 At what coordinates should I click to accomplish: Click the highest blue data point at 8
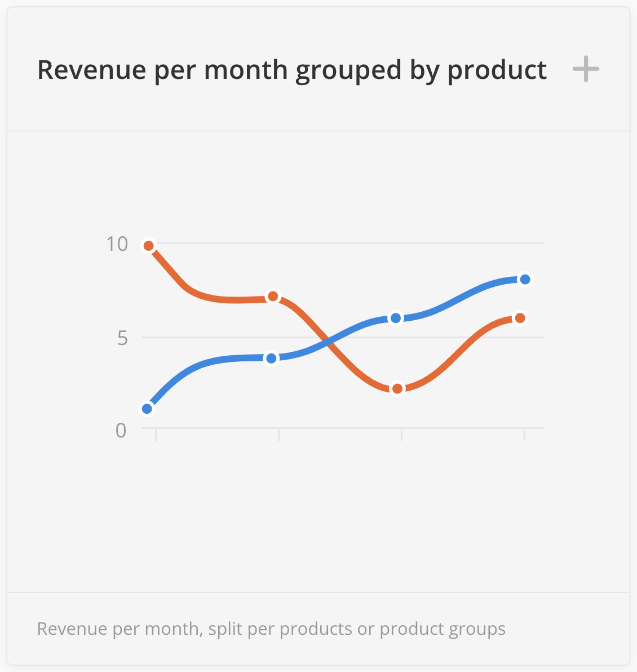[x=525, y=280]
